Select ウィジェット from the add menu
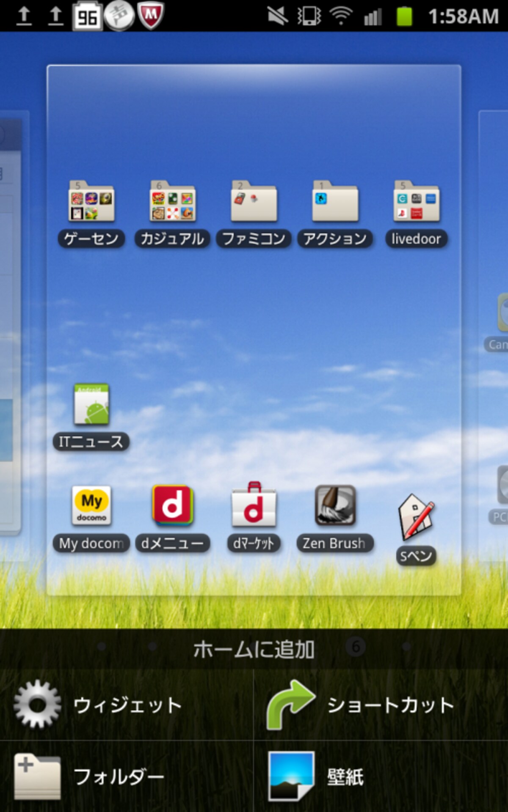This screenshot has width=508, height=812. pos(127,705)
